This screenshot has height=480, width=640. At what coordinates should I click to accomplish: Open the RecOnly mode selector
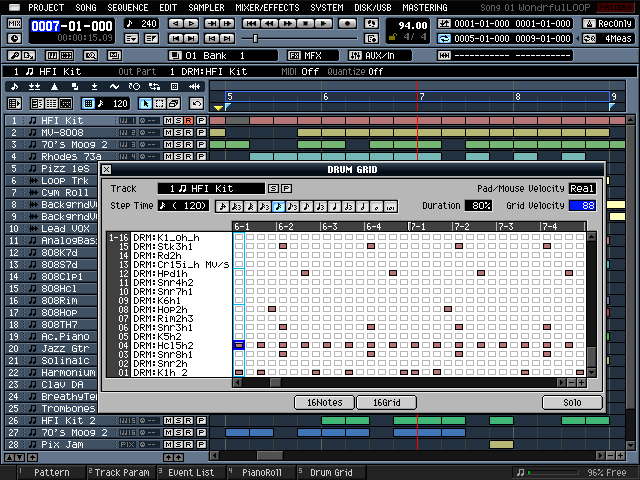point(608,24)
